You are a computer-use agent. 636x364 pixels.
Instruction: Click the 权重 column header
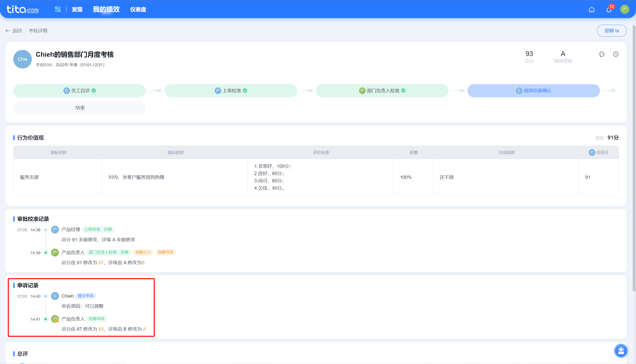tap(414, 152)
